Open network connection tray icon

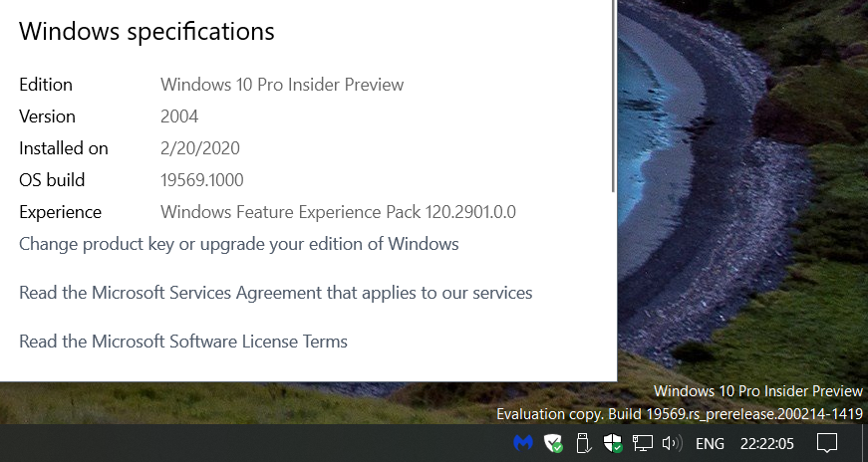pyautogui.click(x=642, y=443)
